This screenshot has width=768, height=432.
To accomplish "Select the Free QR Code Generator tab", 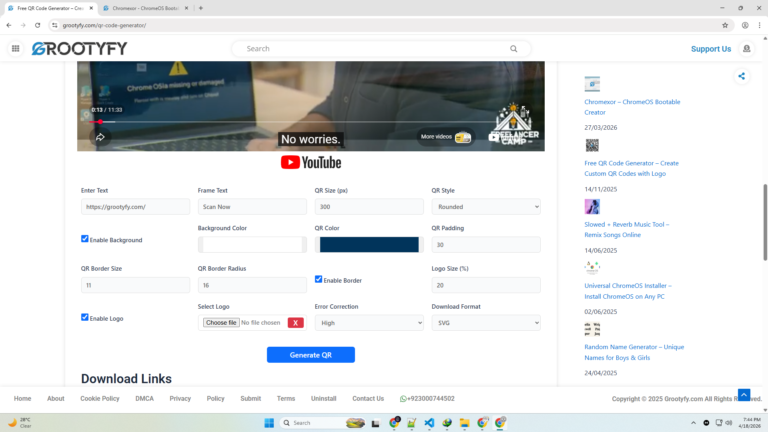I will point(49,8).
